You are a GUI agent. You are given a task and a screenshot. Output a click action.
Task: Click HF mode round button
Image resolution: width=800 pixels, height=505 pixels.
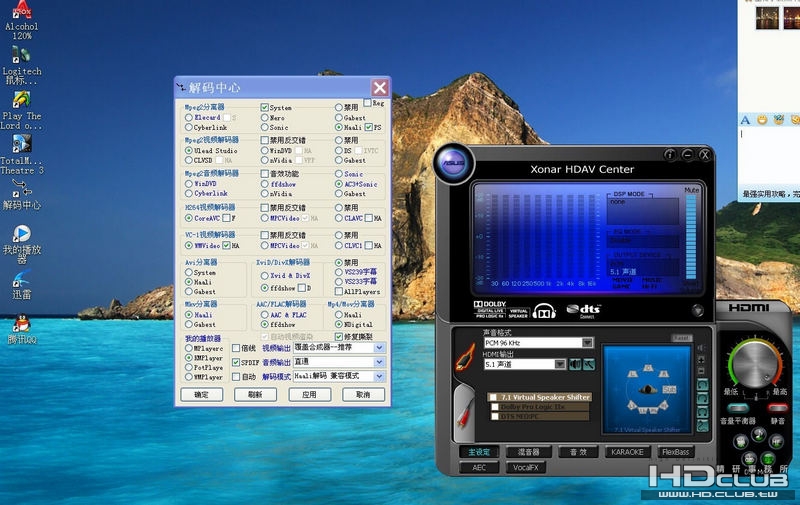point(777,441)
